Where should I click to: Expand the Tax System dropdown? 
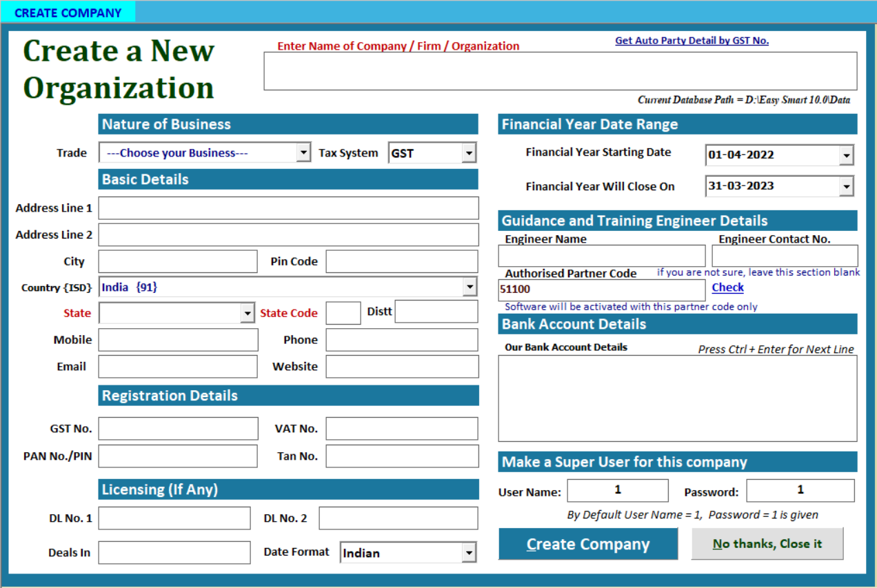tap(469, 153)
